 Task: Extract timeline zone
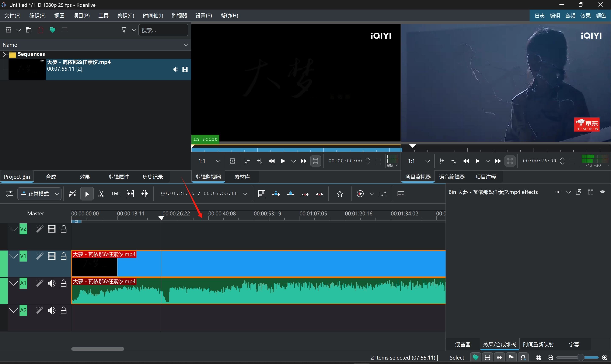(305, 194)
